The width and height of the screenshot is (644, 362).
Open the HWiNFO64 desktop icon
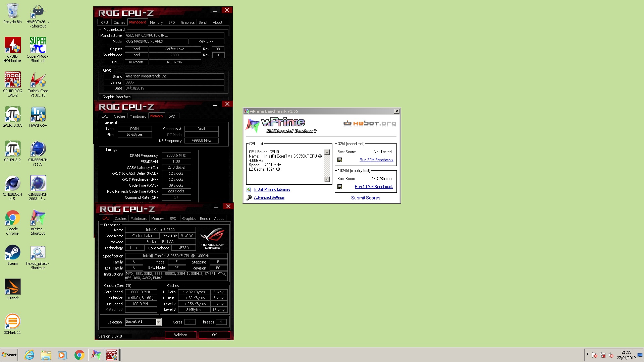38,117
